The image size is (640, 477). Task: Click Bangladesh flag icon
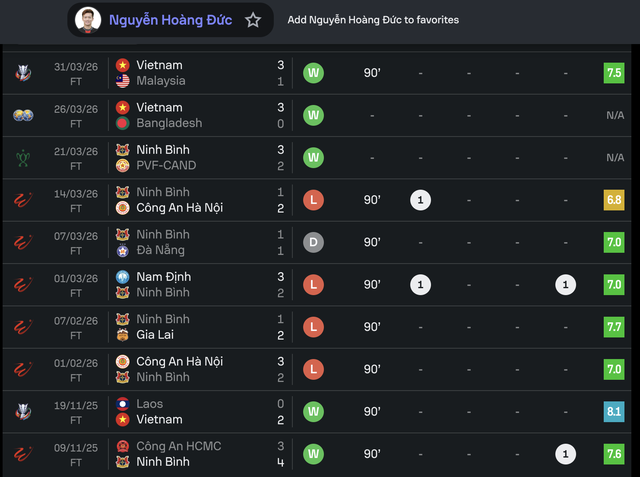(x=123, y=123)
